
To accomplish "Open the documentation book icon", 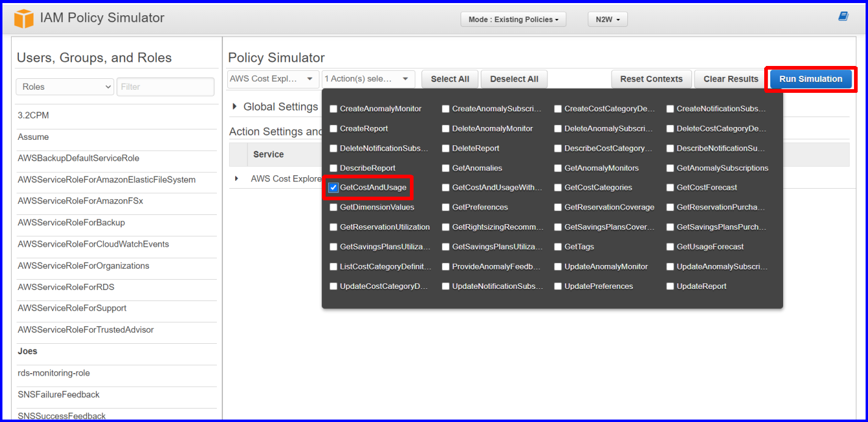I will (x=844, y=16).
